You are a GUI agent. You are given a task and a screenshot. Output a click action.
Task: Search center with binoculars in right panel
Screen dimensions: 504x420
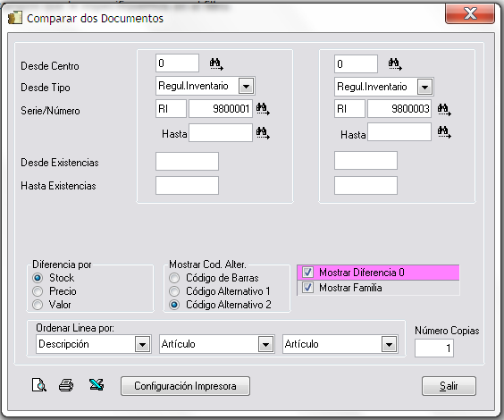click(x=395, y=63)
